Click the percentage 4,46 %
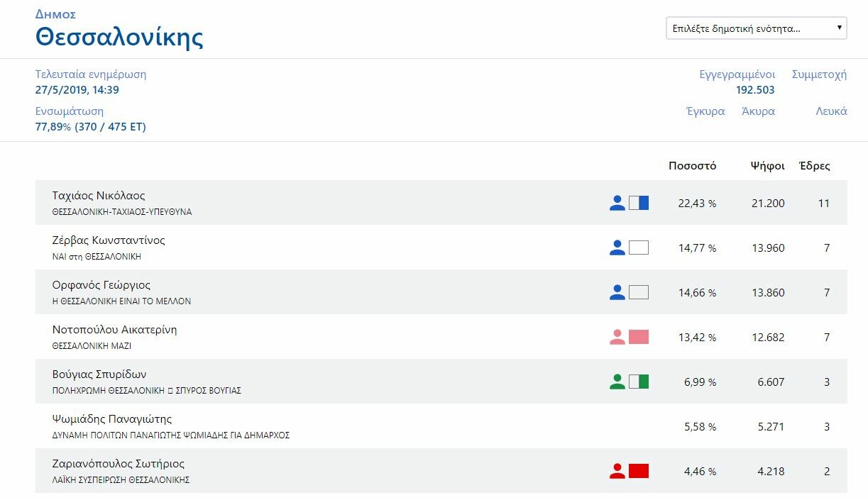 pos(701,472)
